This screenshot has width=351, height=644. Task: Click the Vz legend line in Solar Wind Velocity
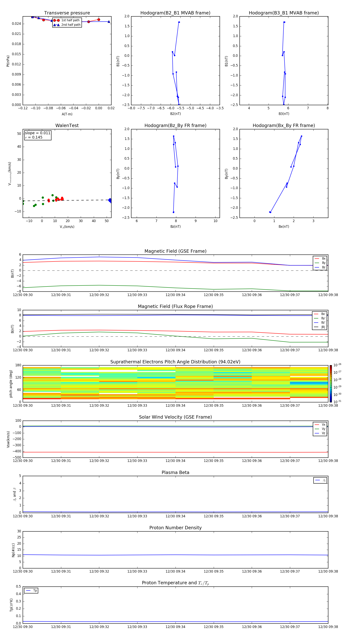(x=317, y=433)
